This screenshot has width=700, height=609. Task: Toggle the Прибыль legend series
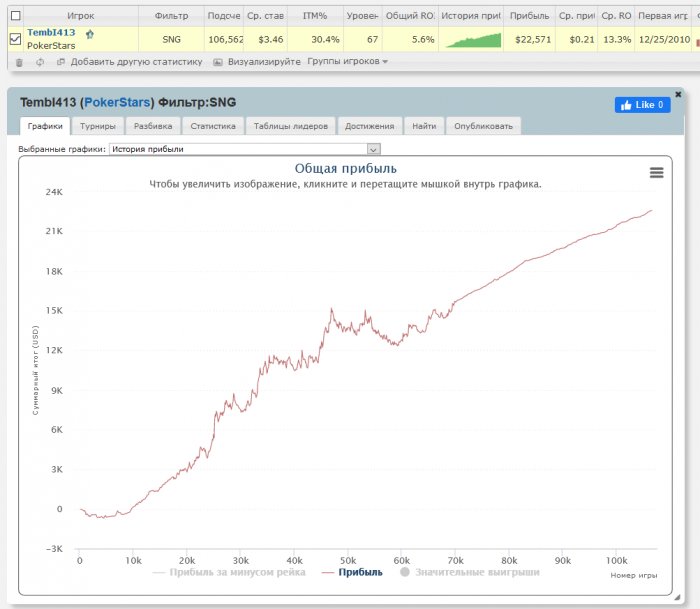pos(352,572)
